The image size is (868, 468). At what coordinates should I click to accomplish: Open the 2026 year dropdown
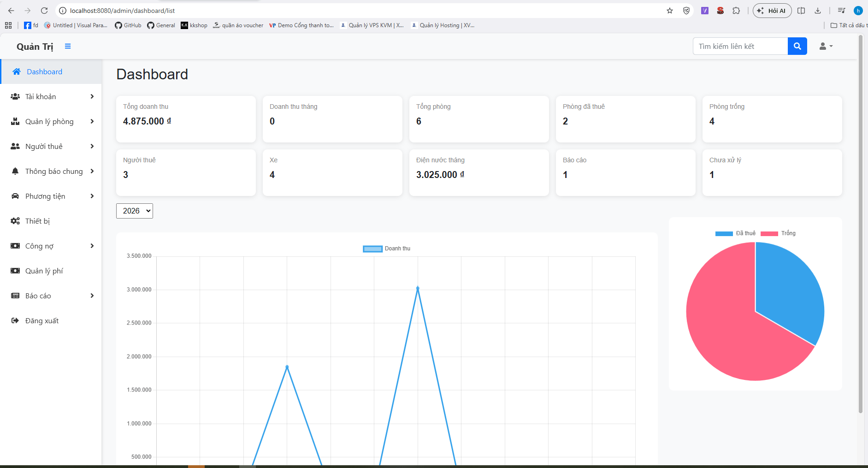pyautogui.click(x=135, y=211)
